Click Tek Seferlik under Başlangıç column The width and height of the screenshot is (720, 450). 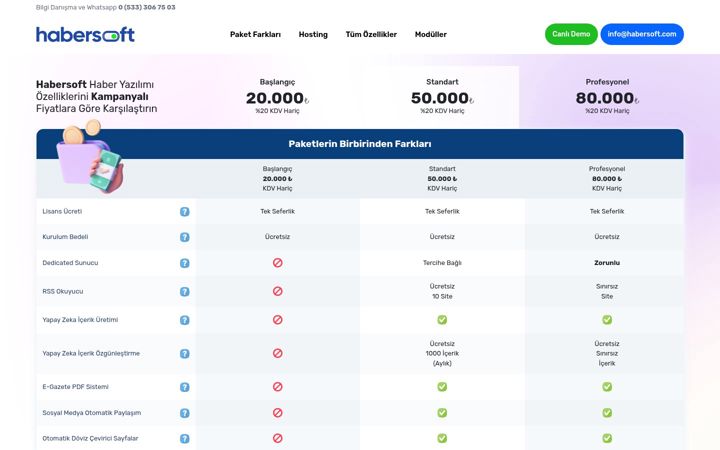pyautogui.click(x=277, y=212)
